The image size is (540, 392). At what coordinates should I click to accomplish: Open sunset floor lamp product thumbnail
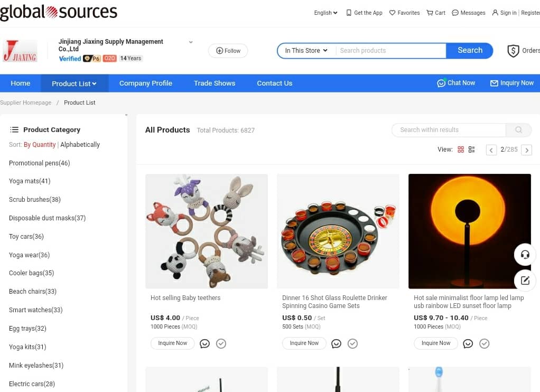point(469,231)
